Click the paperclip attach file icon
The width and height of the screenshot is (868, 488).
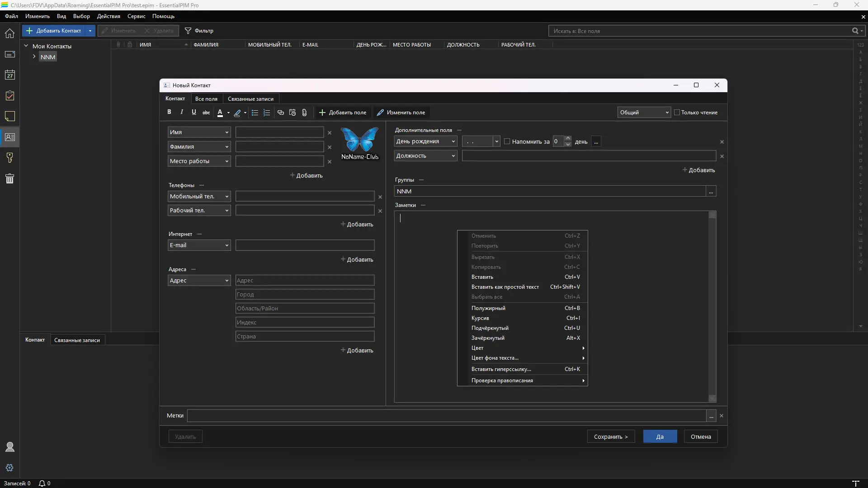(304, 113)
